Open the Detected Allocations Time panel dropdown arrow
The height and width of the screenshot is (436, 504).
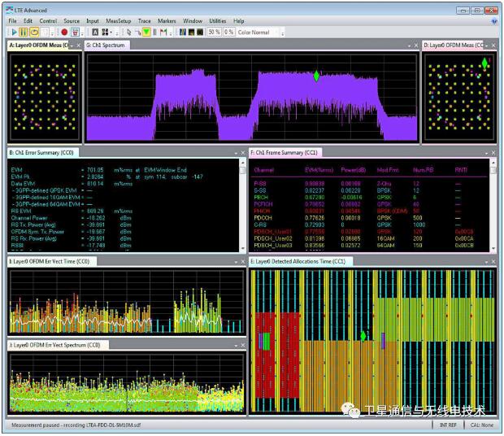point(486,261)
